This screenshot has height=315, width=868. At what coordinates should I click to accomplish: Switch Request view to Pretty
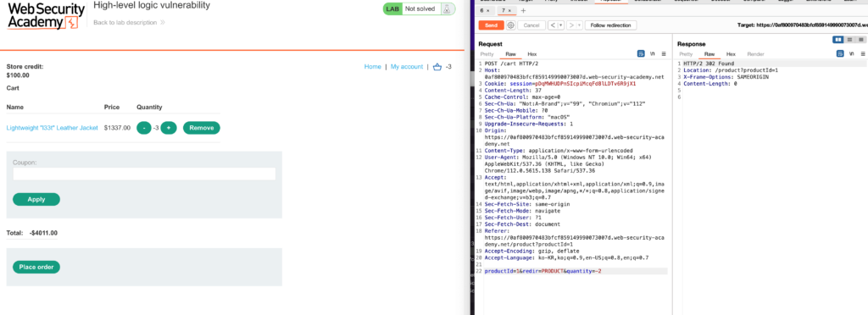(x=487, y=54)
